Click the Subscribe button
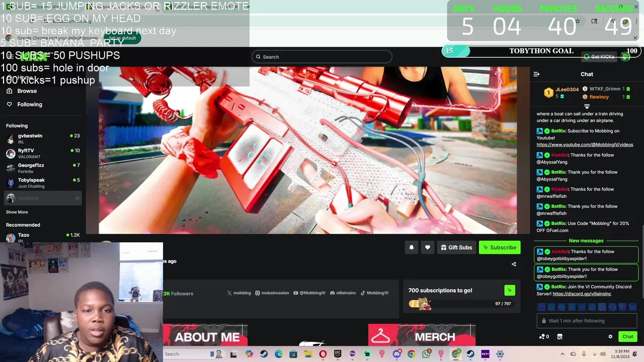Viewport: 644px width, 362px height. coord(500,247)
